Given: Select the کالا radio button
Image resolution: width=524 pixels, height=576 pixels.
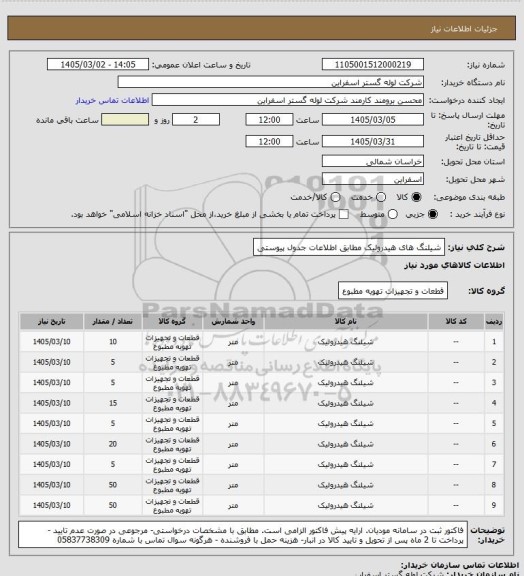Looking at the screenshot, I should (416, 197).
